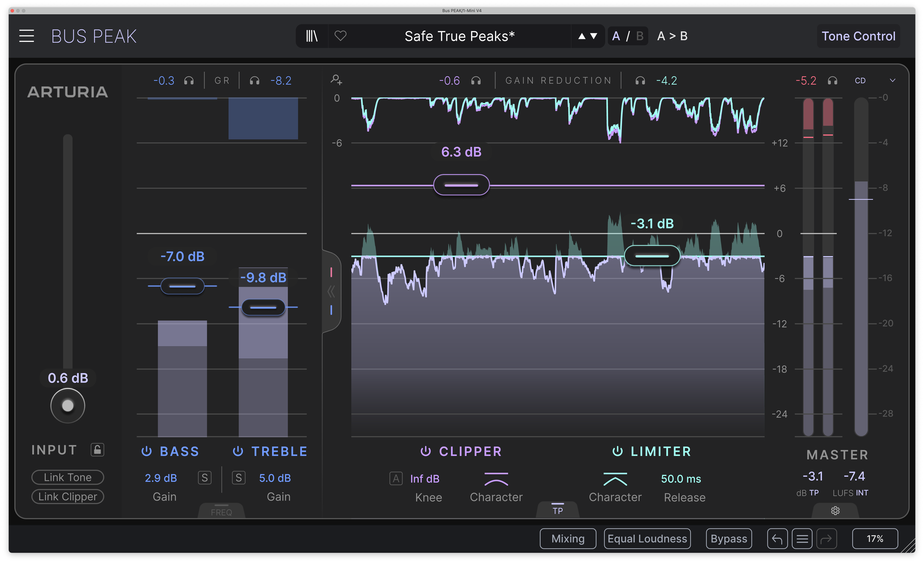The height and width of the screenshot is (563, 924).
Task: Click the add user icon above graph
Action: click(336, 79)
